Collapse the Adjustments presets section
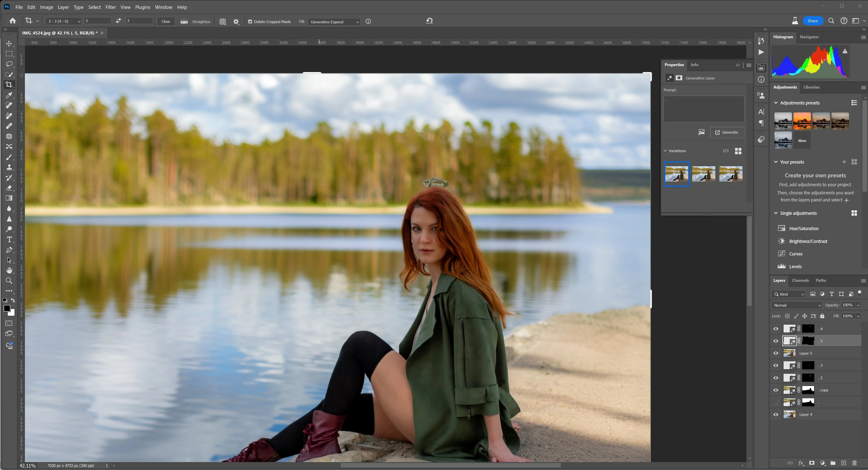This screenshot has height=470, width=868. click(776, 103)
